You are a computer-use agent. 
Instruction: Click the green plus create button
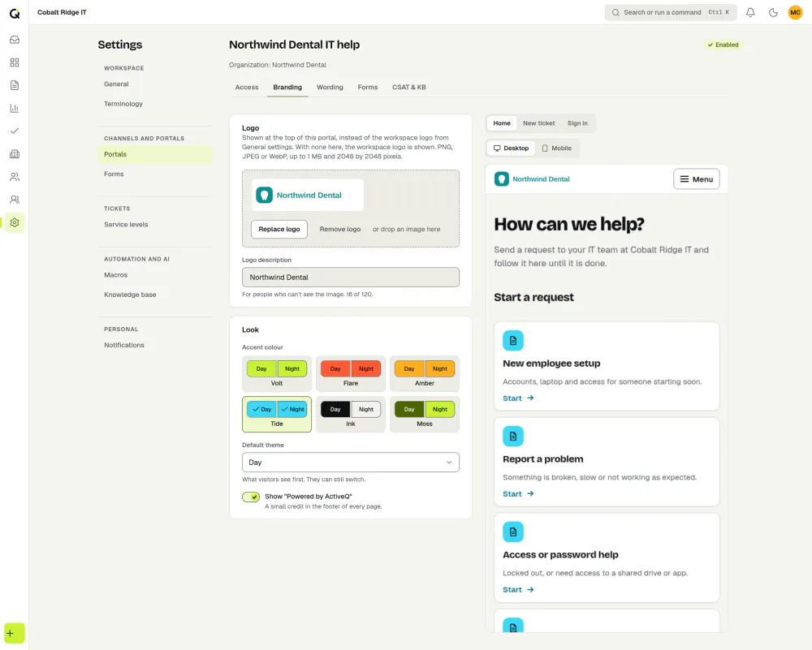[15, 634]
